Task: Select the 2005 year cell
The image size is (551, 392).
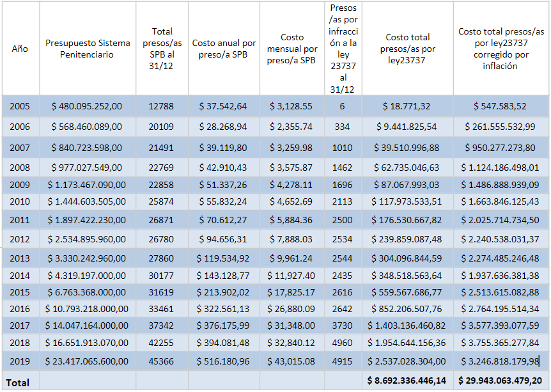Action: 20,106
